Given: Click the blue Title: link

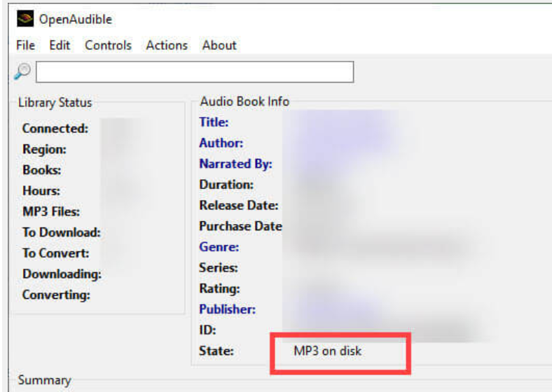Looking at the screenshot, I should pyautogui.click(x=214, y=122).
